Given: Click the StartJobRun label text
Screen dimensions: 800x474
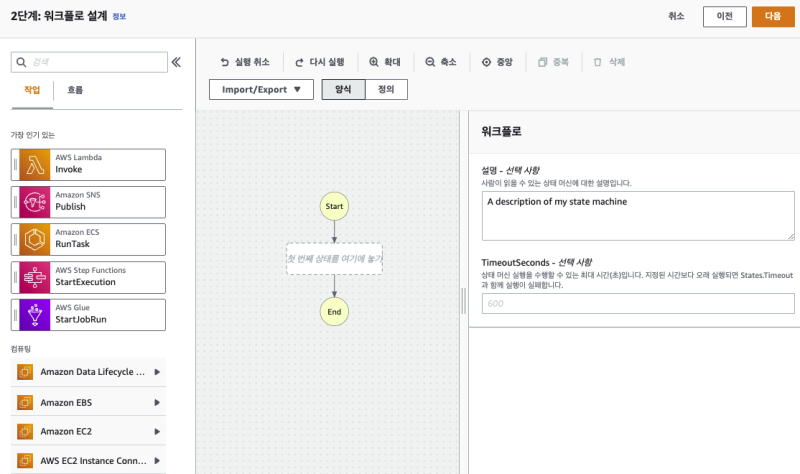Looking at the screenshot, I should pyautogui.click(x=81, y=319).
